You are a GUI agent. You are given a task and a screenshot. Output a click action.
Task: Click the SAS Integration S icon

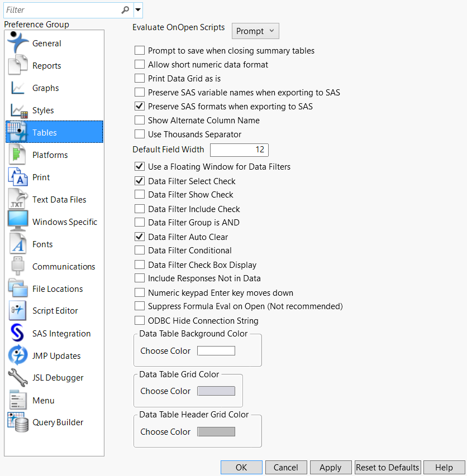17,333
